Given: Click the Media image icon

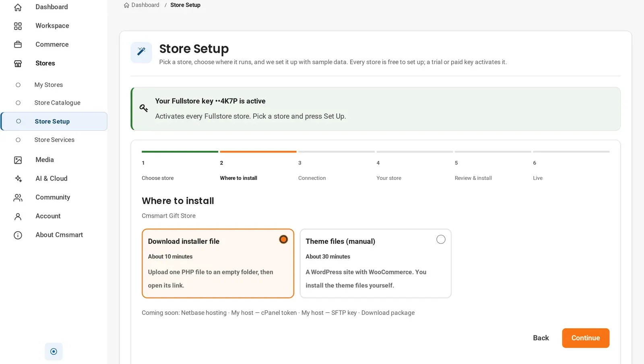Looking at the screenshot, I should tap(18, 160).
